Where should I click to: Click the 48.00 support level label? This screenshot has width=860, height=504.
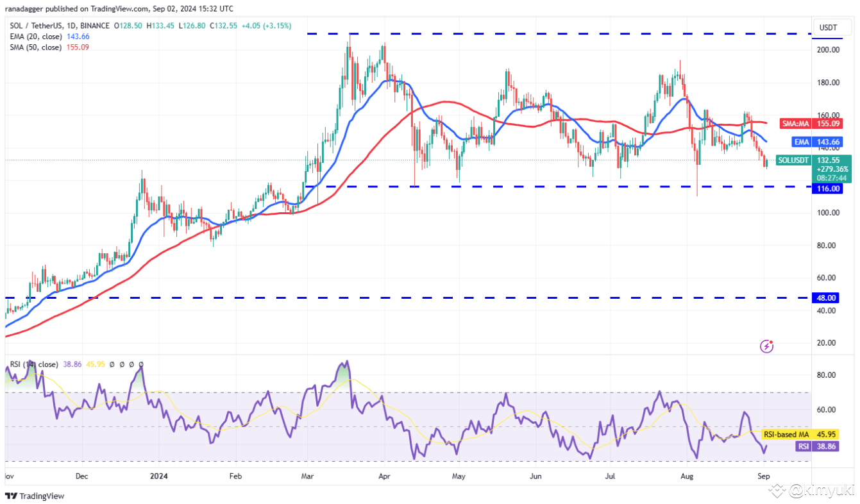pyautogui.click(x=829, y=298)
